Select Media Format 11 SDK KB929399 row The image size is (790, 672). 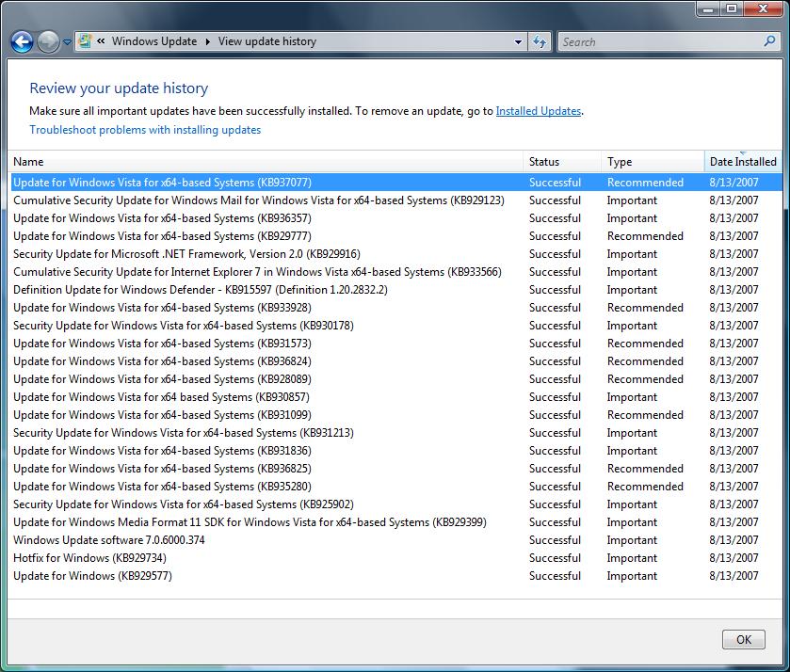(396, 522)
